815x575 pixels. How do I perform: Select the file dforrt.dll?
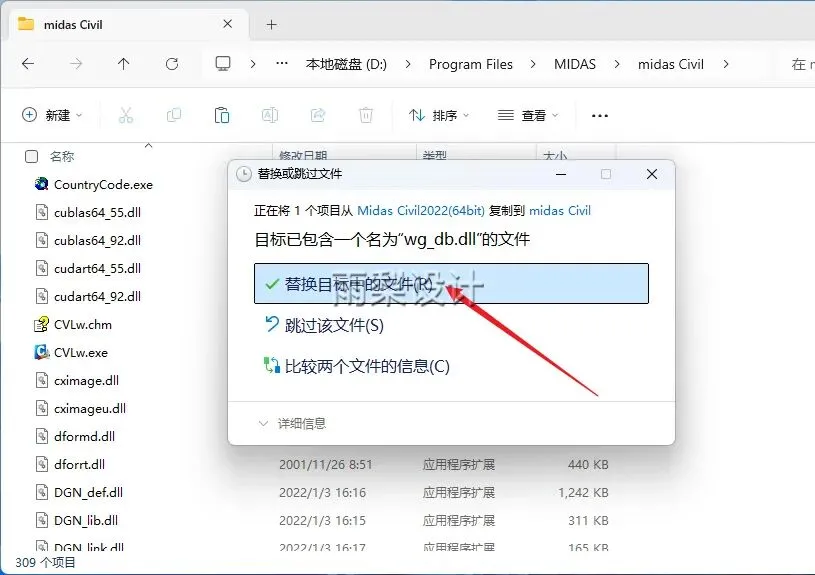coord(79,464)
